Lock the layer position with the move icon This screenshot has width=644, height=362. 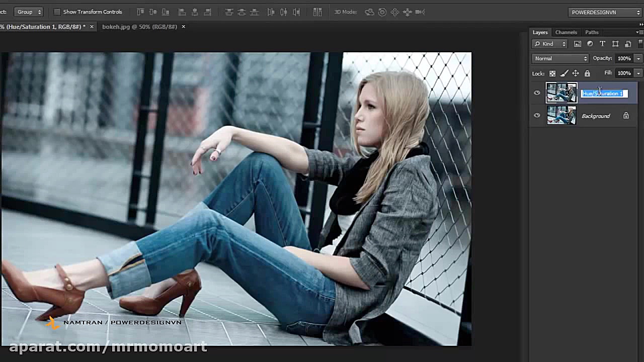(576, 73)
